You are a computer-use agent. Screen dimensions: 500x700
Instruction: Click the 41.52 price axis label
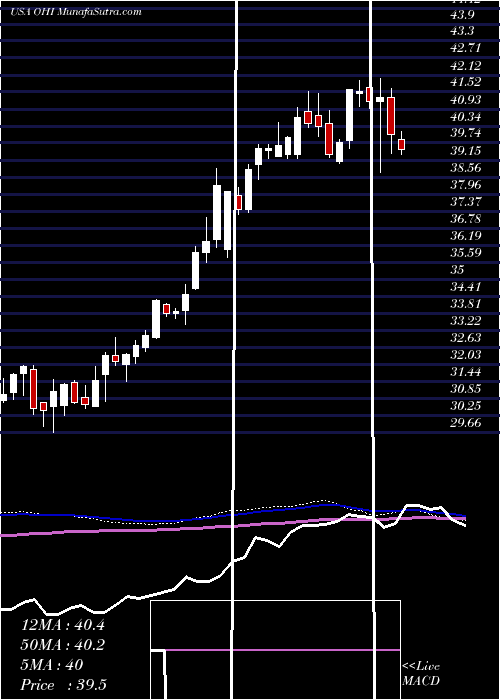467,83
